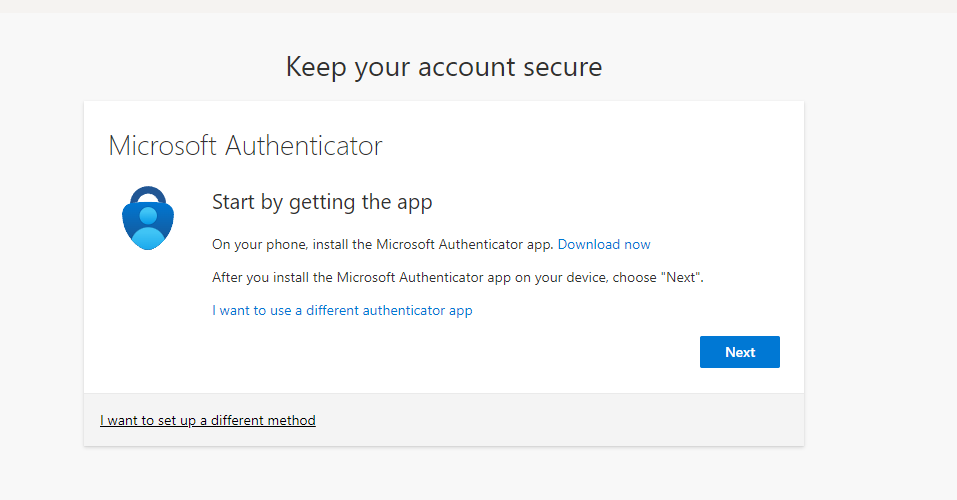Select "I want to set up a different method"
Viewport: 957px width, 500px height.
tap(208, 420)
